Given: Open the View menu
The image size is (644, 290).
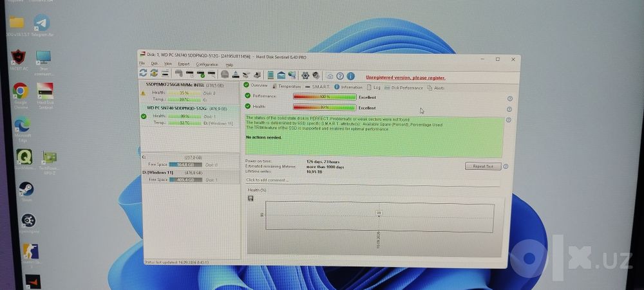Looking at the screenshot, I should pos(168,64).
